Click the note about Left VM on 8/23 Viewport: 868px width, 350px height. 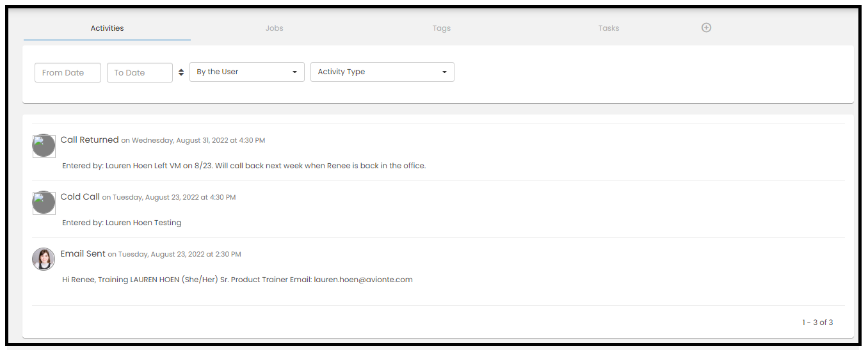244,166
